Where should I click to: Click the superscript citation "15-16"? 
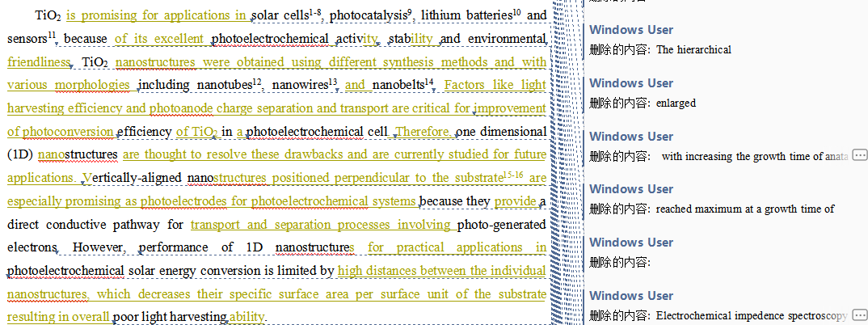pyautogui.click(x=513, y=174)
